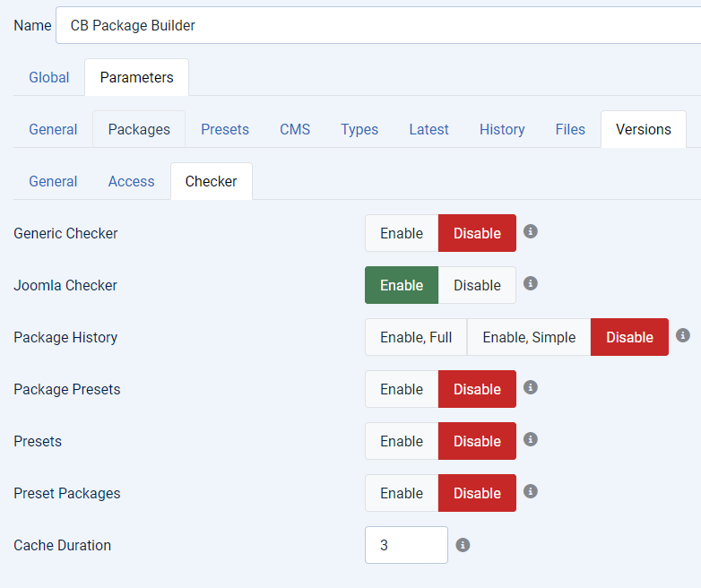Screen dimensions: 701x588
Task: Enable the Package Presets option
Action: pyautogui.click(x=402, y=389)
